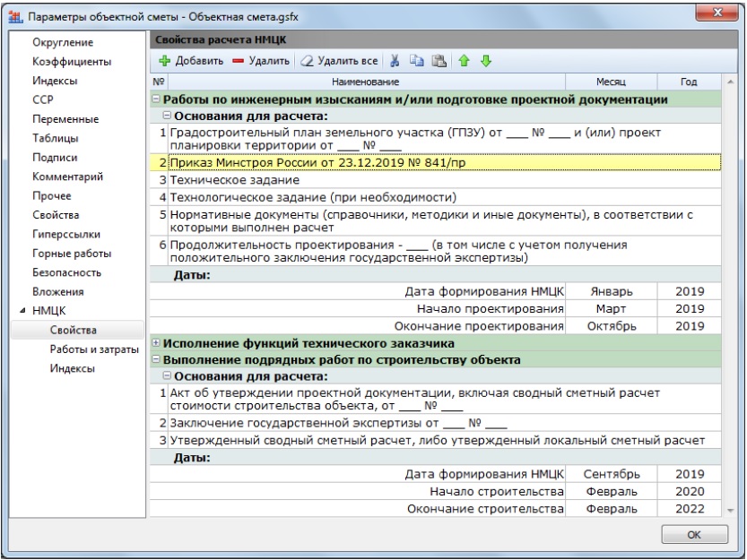Select the НМЦК tree node
The height and width of the screenshot is (560, 747).
pyautogui.click(x=49, y=311)
